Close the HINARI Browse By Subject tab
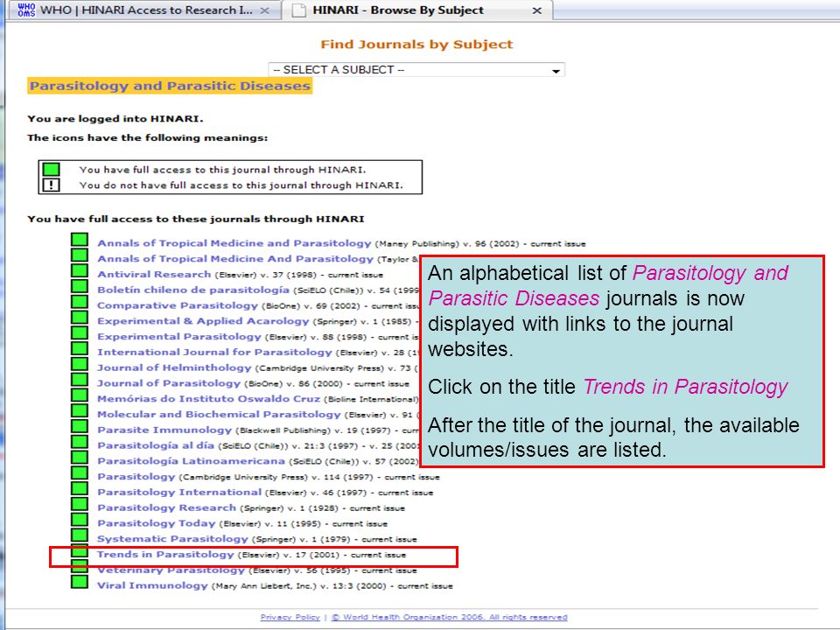This screenshot has height=630, width=840. tap(536, 10)
